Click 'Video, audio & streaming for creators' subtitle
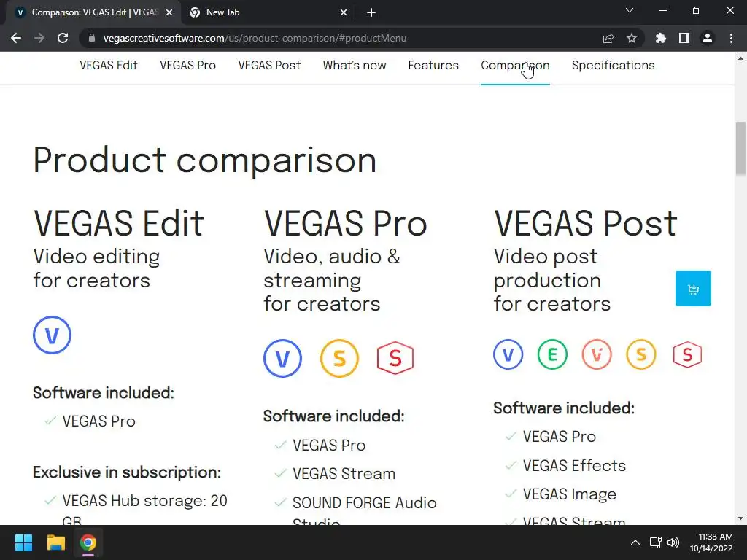This screenshot has width=747, height=560. (332, 280)
